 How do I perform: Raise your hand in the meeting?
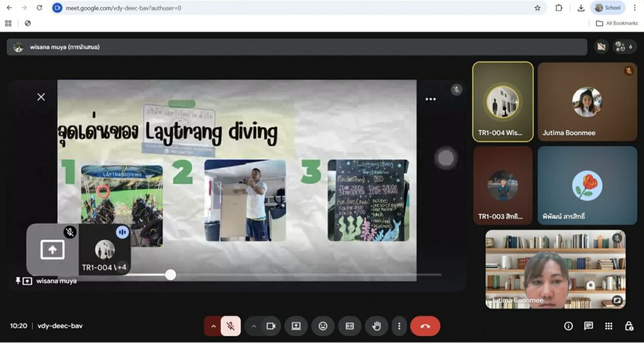coord(377,326)
